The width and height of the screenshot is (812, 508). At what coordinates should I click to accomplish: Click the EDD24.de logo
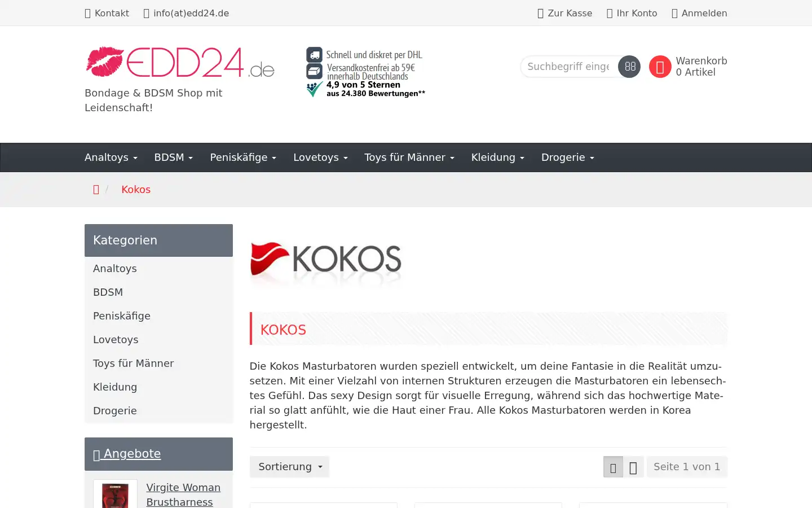tap(180, 62)
